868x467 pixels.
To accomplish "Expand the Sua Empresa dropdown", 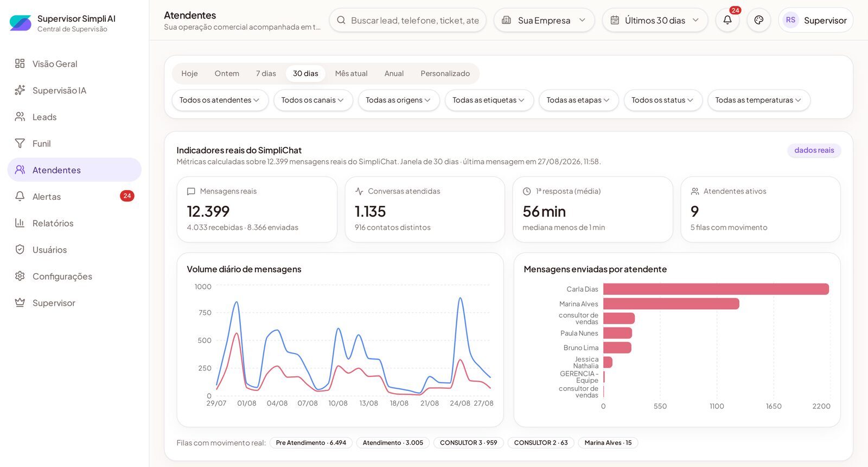I will click(x=544, y=20).
